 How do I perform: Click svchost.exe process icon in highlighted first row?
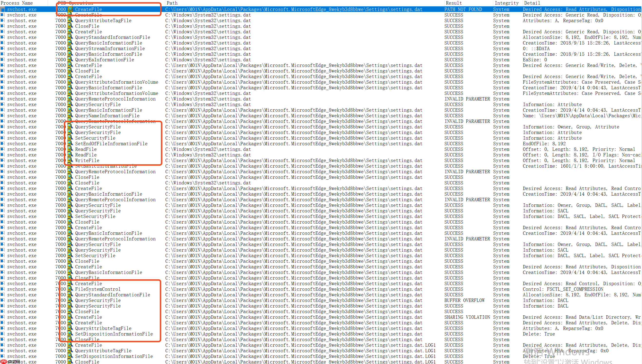tap(2, 9)
